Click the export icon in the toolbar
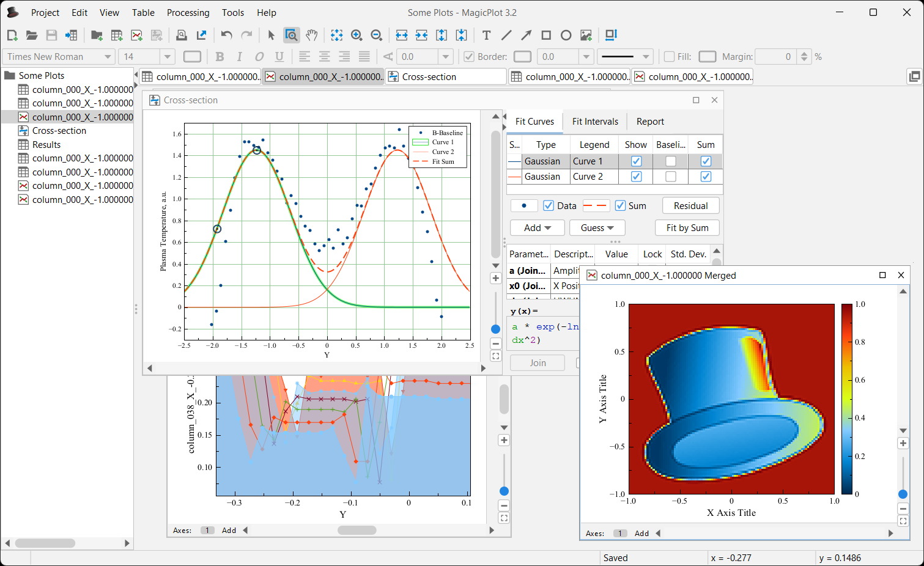Image resolution: width=924 pixels, height=566 pixels. (x=201, y=35)
